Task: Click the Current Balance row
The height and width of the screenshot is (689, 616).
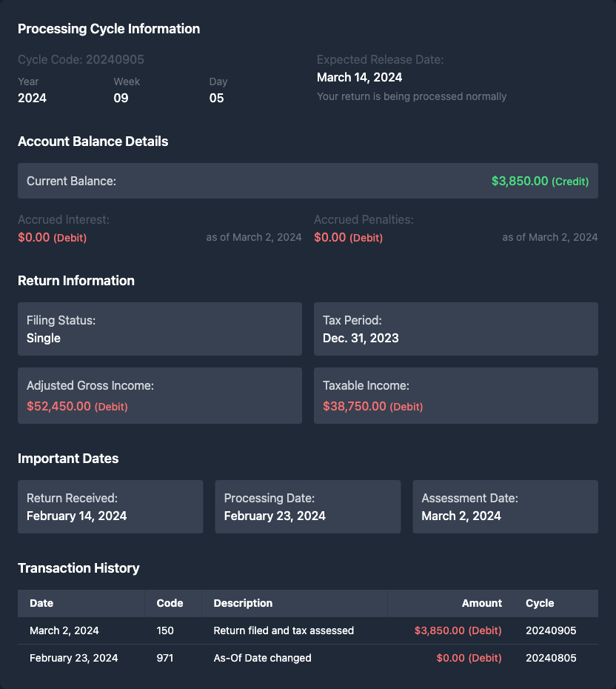Action: tap(307, 181)
